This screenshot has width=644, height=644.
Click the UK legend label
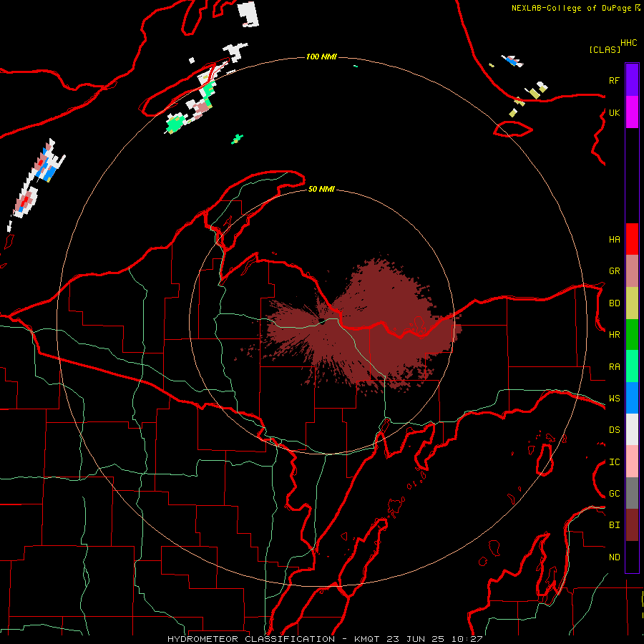pos(614,112)
